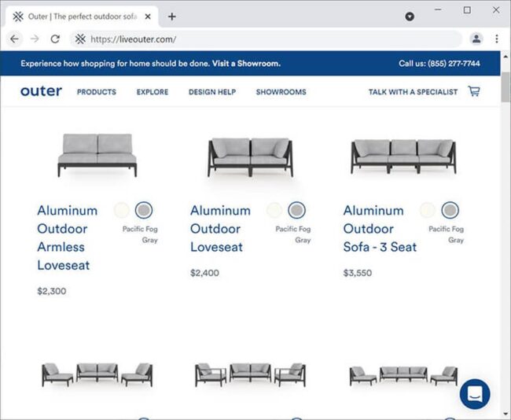Click the Armless Loveseat product image
The image size is (511, 420).
(97, 155)
